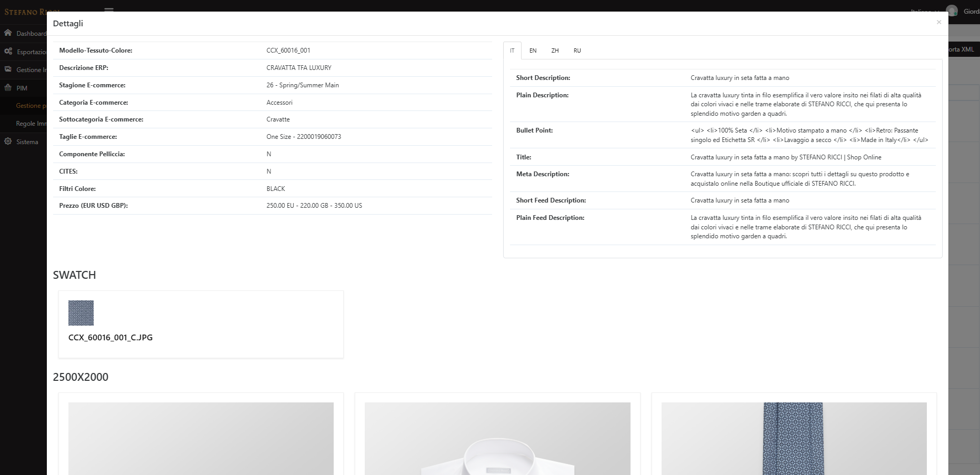Select the Title value ending Shop Online
The image size is (980, 475).
pos(786,157)
